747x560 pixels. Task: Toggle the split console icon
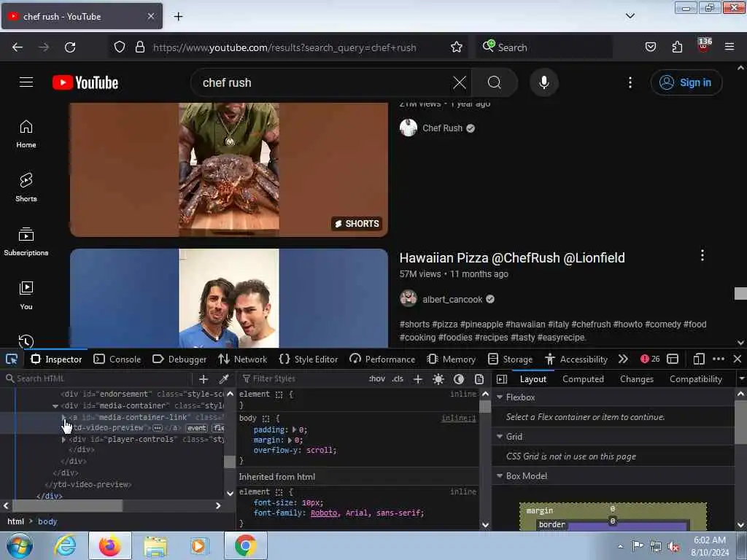click(673, 359)
